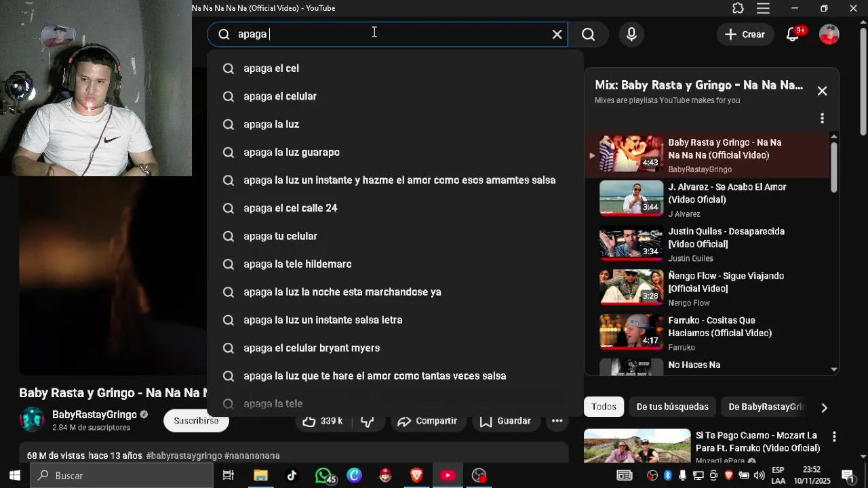The image size is (868, 488).
Task: Click the mix playlist scrollbar thumb
Action: pos(833,167)
